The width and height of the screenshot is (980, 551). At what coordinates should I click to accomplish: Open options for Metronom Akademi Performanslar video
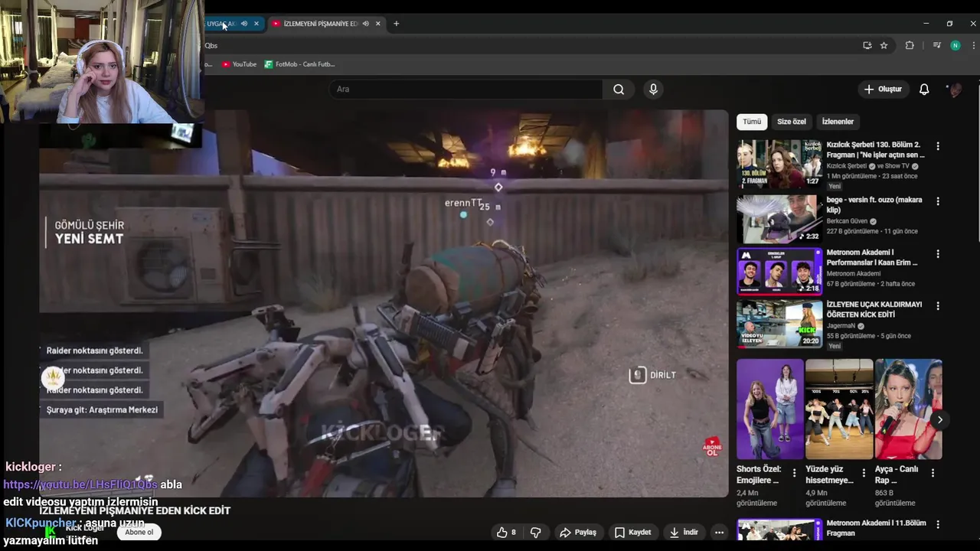pyautogui.click(x=938, y=254)
